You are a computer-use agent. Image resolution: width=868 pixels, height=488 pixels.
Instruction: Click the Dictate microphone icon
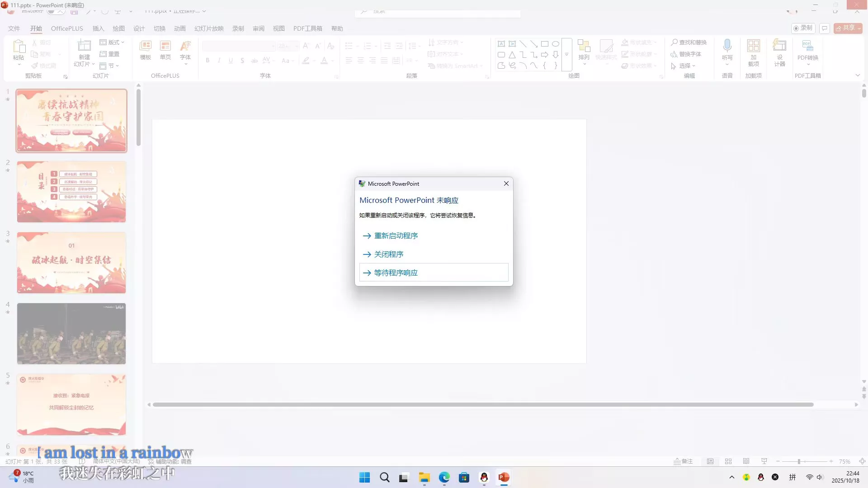click(x=727, y=47)
